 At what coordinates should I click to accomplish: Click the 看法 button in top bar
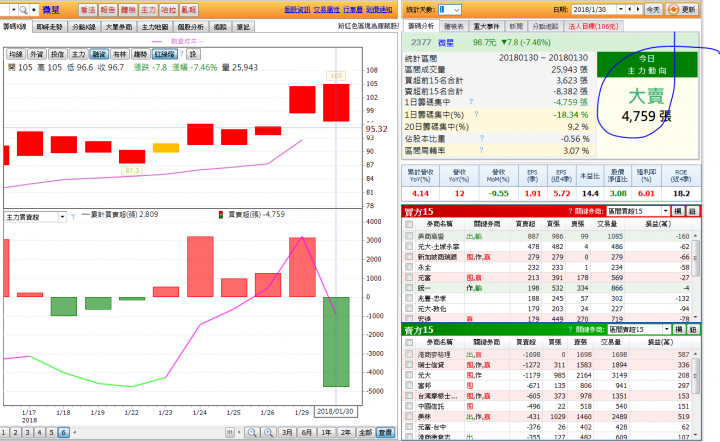click(x=88, y=10)
